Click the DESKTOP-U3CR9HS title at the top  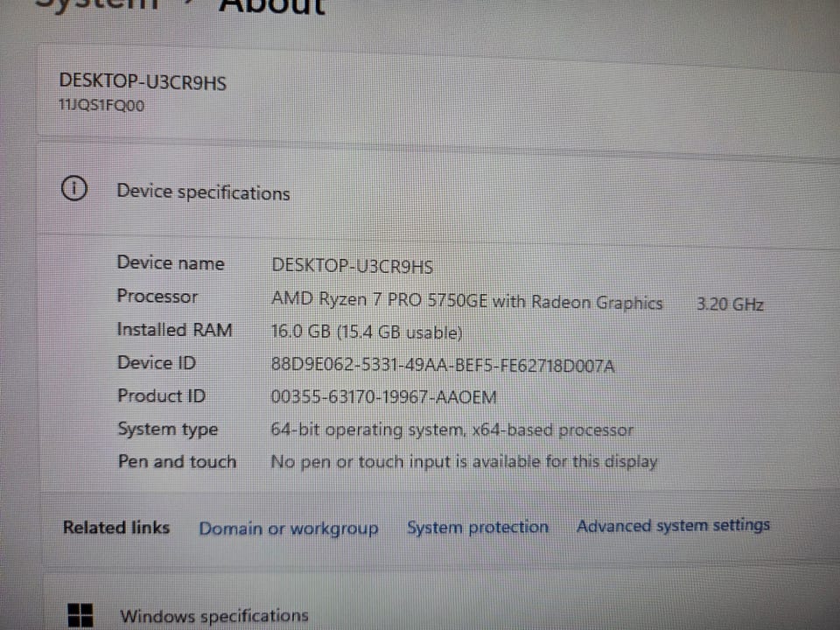143,81
